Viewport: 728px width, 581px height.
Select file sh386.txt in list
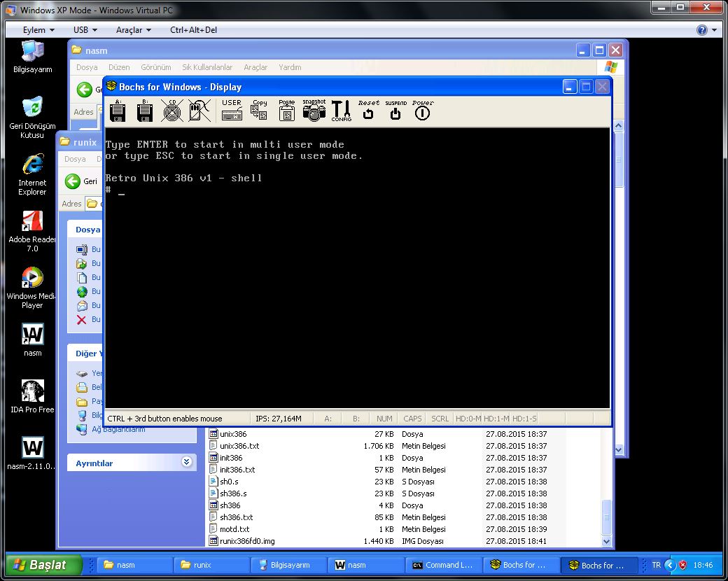pyautogui.click(x=237, y=517)
